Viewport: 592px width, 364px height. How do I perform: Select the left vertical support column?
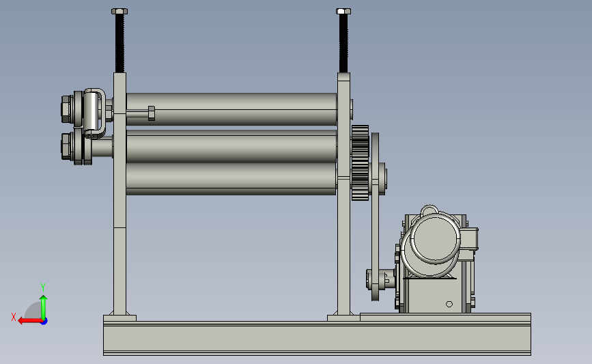[x=119, y=193]
